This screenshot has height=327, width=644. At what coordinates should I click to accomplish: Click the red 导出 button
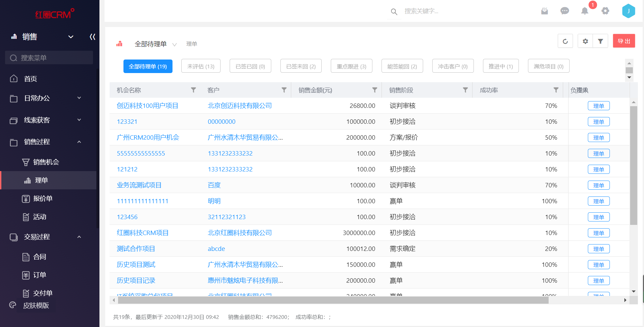pos(624,41)
